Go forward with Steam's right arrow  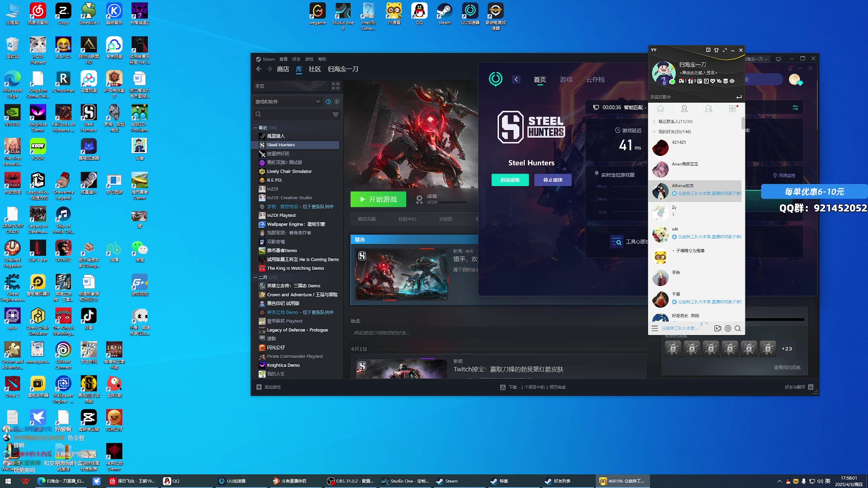[269, 69]
